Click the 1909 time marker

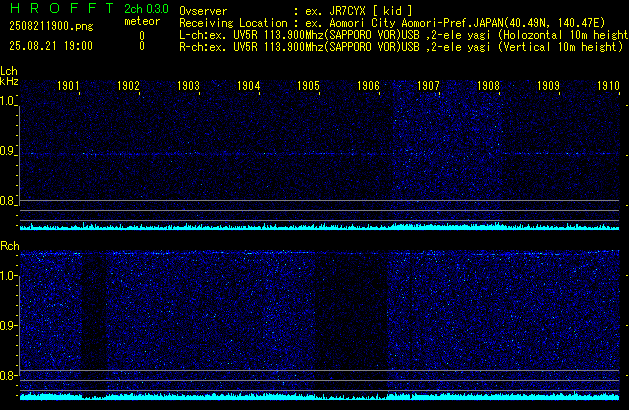tap(548, 86)
